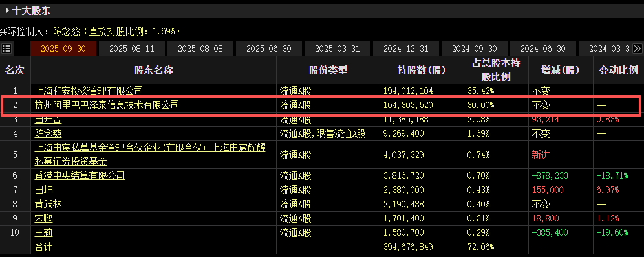Click the 新进 change status

pos(541,155)
